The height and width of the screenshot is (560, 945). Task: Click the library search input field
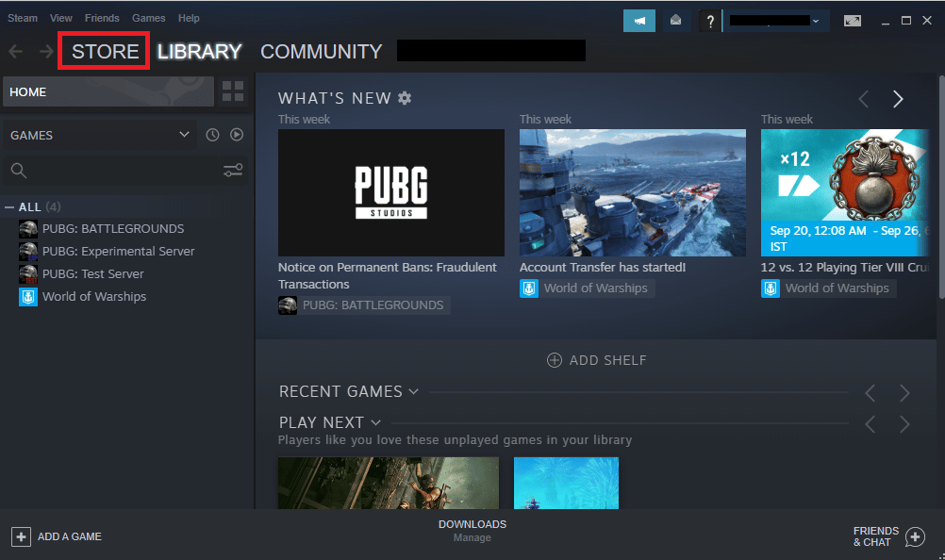(x=124, y=171)
